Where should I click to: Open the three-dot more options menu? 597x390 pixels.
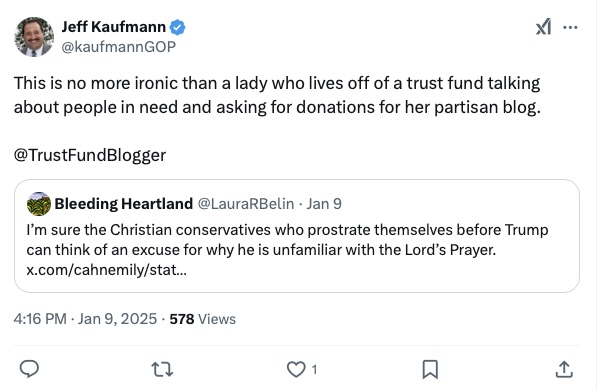570,27
